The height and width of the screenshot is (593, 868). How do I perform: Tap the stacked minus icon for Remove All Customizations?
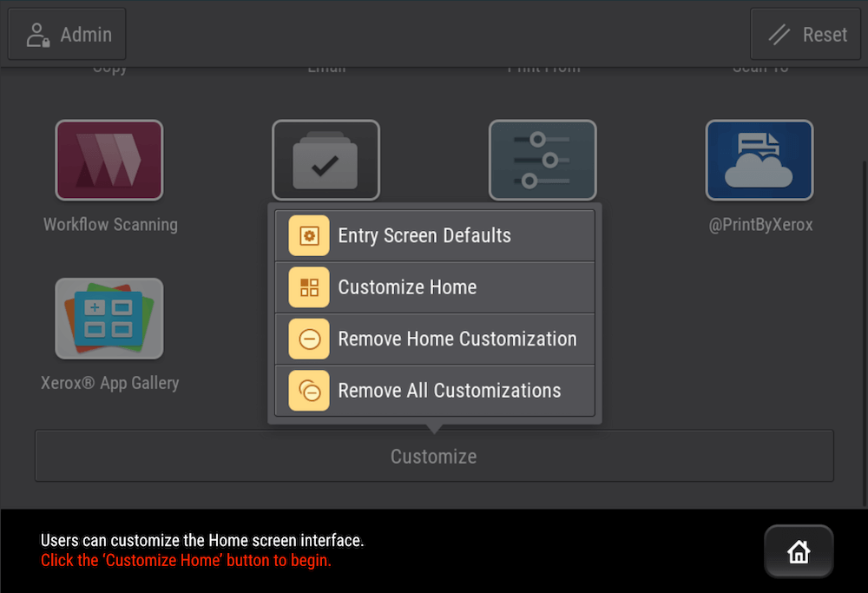click(x=308, y=391)
